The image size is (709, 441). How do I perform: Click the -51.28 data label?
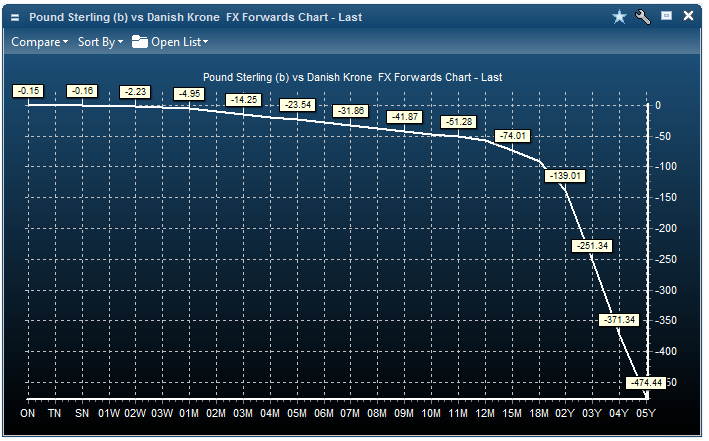tap(460, 121)
